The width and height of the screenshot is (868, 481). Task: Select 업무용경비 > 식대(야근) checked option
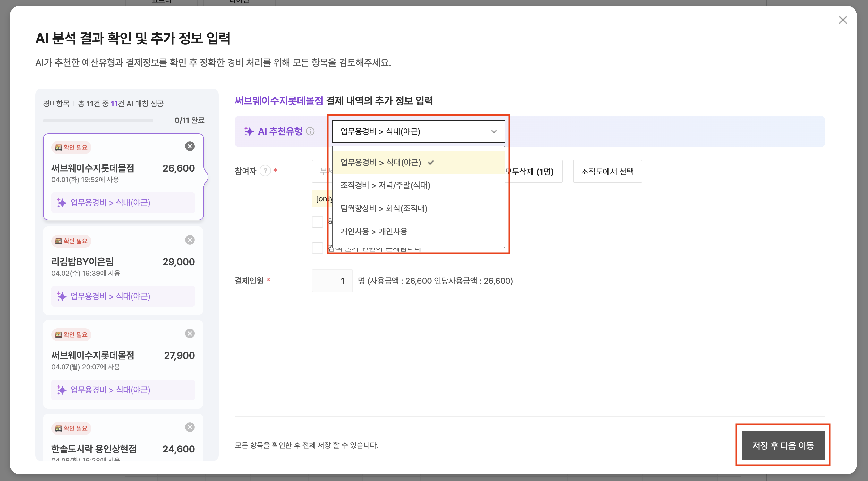pyautogui.click(x=418, y=162)
